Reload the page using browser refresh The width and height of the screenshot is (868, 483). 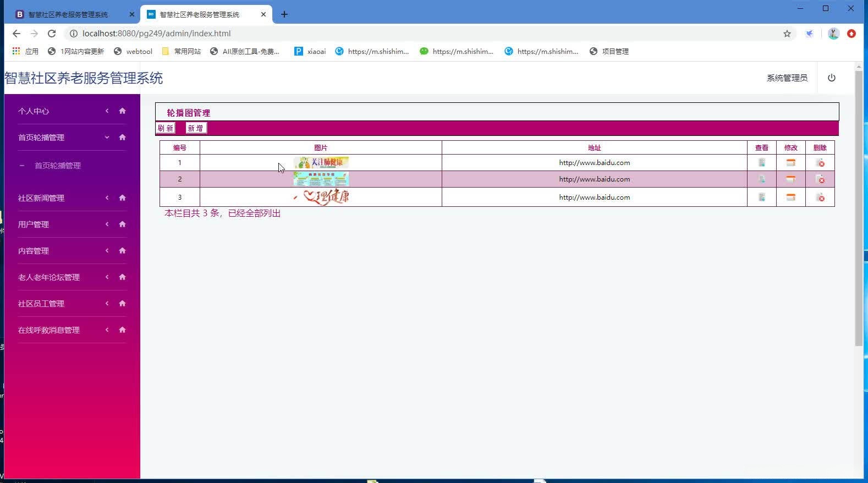(x=52, y=34)
